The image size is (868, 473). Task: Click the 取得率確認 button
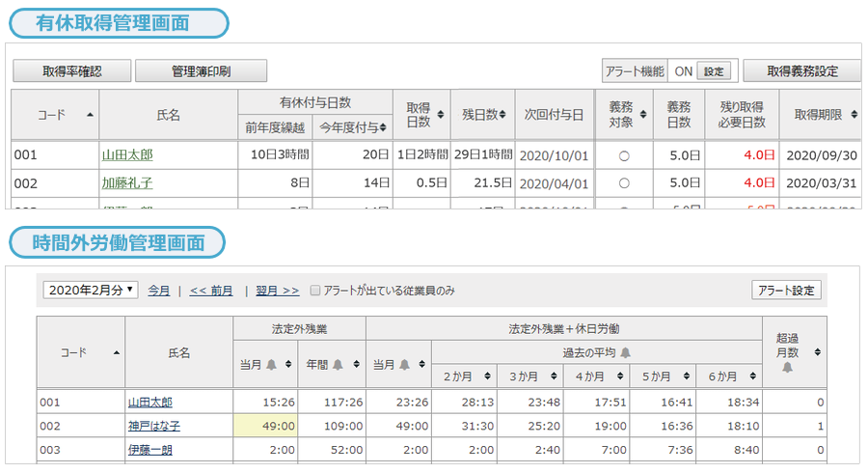(x=71, y=71)
